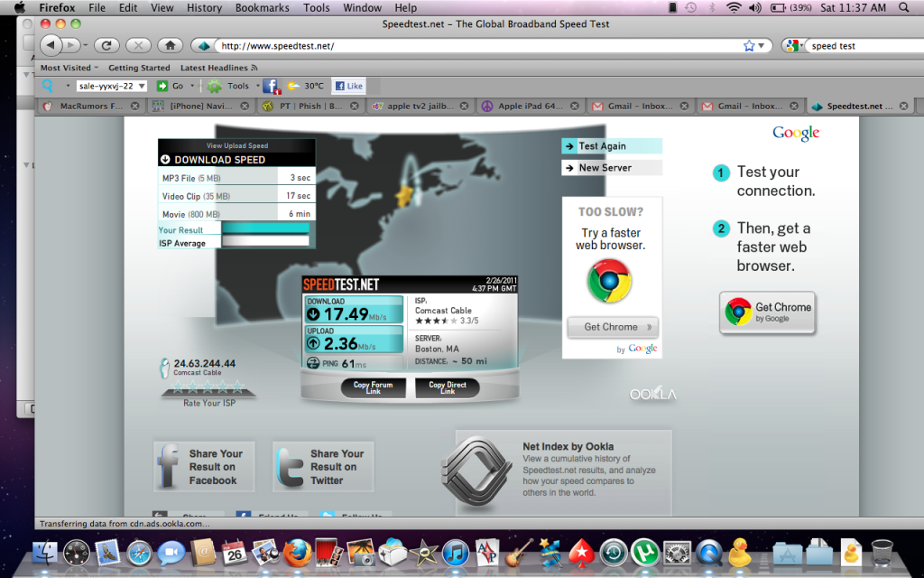Click Test Again
Image resolution: width=924 pixels, height=578 pixels.
612,145
